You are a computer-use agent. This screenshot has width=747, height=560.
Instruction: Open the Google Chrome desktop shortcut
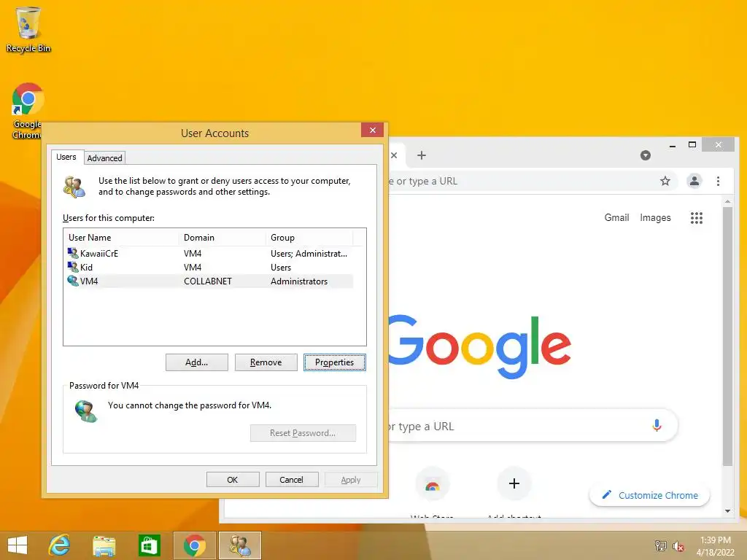tap(28, 111)
